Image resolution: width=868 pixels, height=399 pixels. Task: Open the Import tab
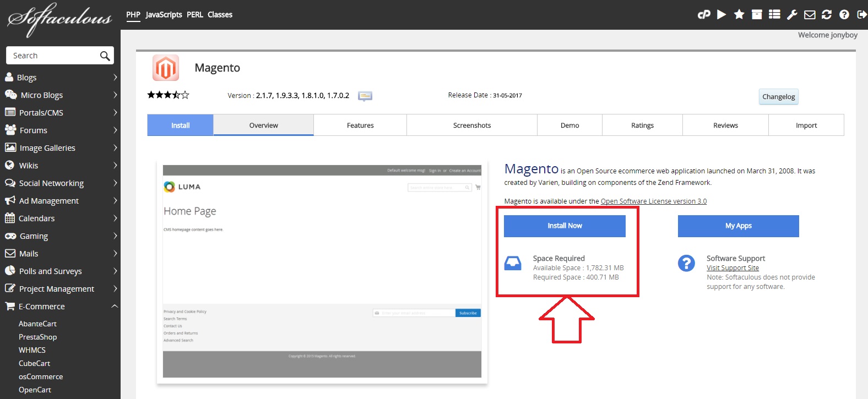(806, 125)
